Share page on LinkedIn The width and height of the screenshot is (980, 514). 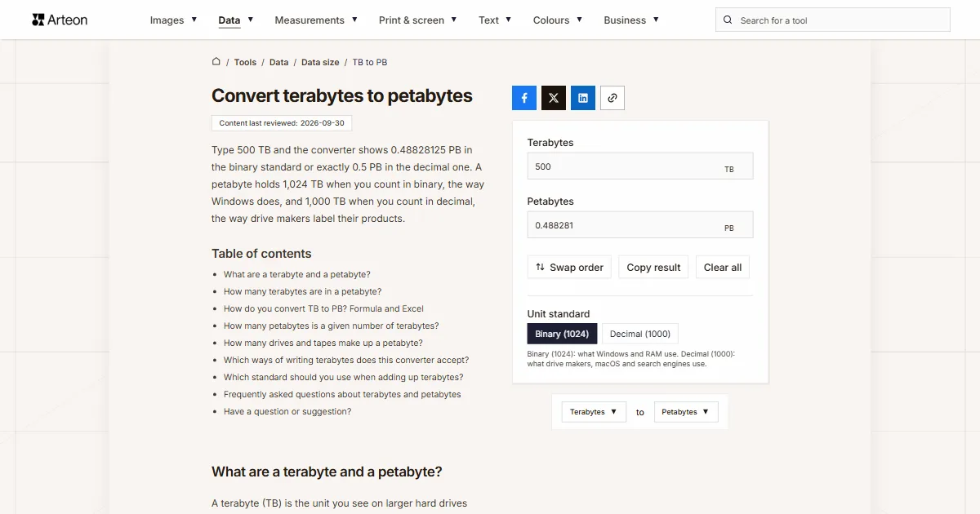pos(583,98)
